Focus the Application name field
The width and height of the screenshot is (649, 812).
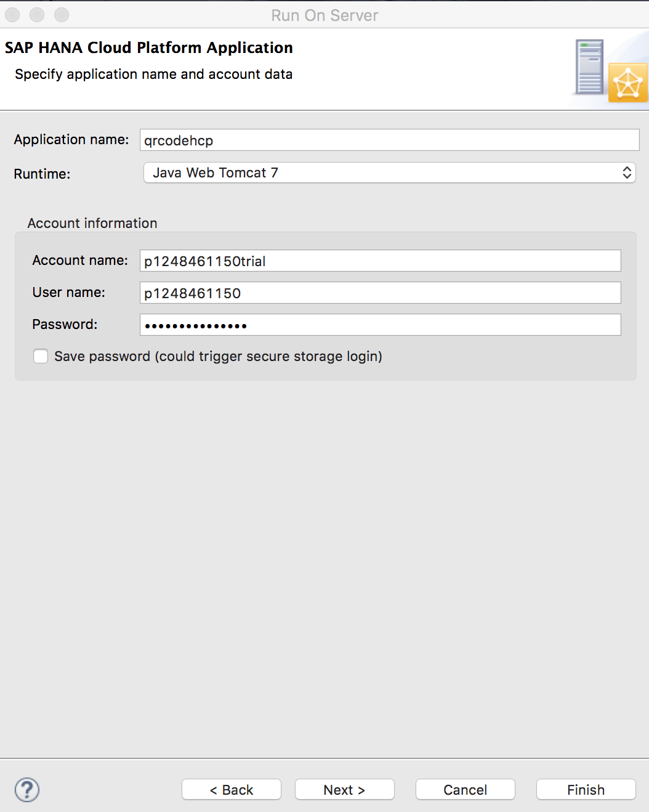(389, 140)
